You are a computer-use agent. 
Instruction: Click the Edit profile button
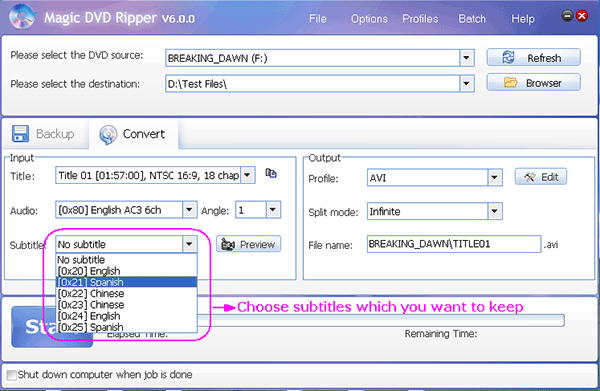point(541,177)
